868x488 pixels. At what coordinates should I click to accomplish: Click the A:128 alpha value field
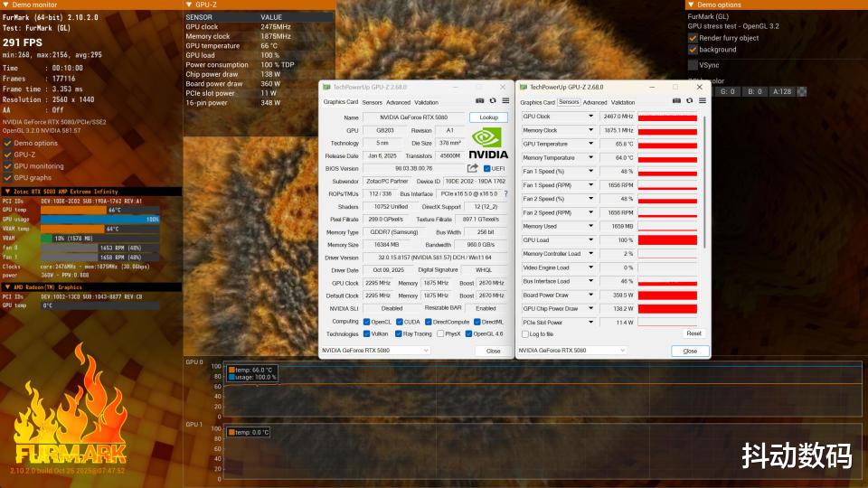[781, 91]
